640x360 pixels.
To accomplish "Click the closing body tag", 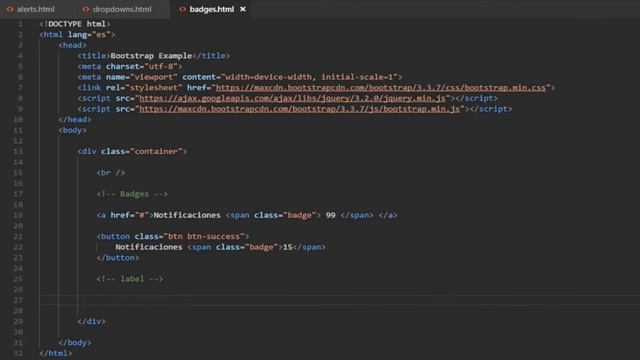I will (x=75, y=342).
